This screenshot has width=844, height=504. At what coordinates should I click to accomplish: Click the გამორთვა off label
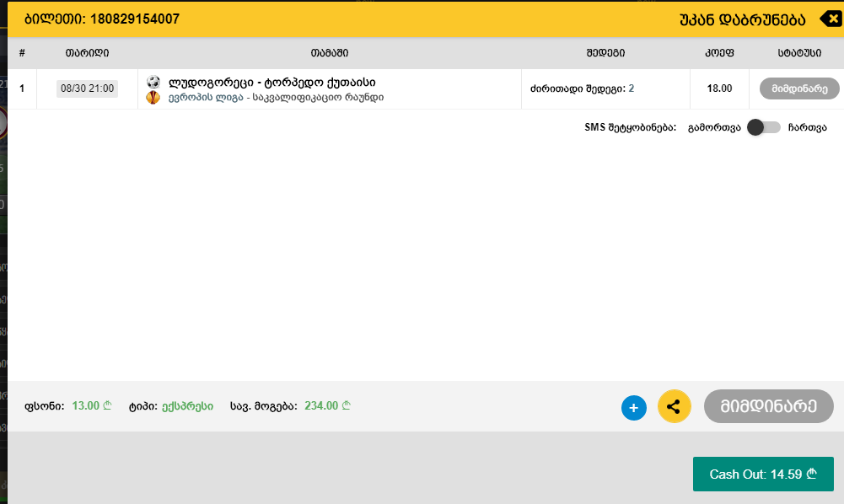(x=714, y=128)
